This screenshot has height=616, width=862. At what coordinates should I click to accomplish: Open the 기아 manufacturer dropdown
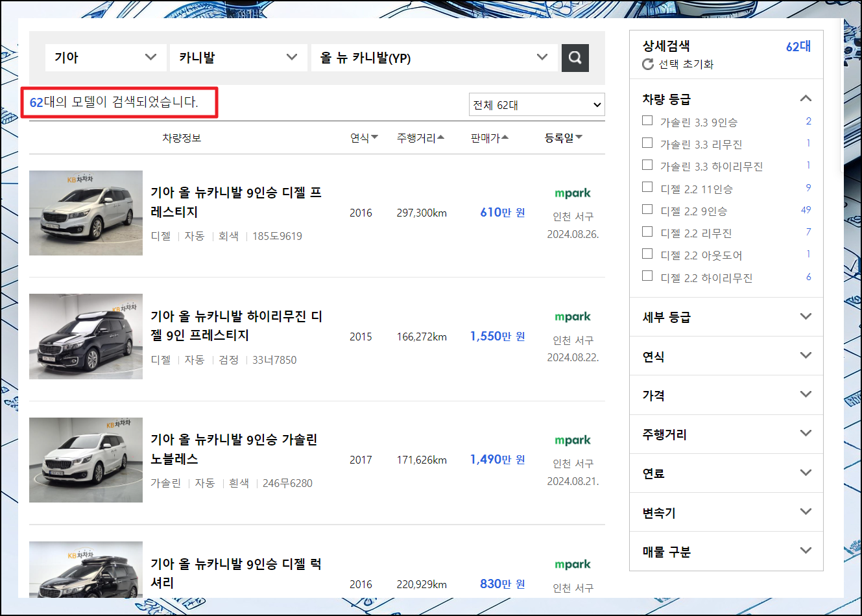click(105, 58)
